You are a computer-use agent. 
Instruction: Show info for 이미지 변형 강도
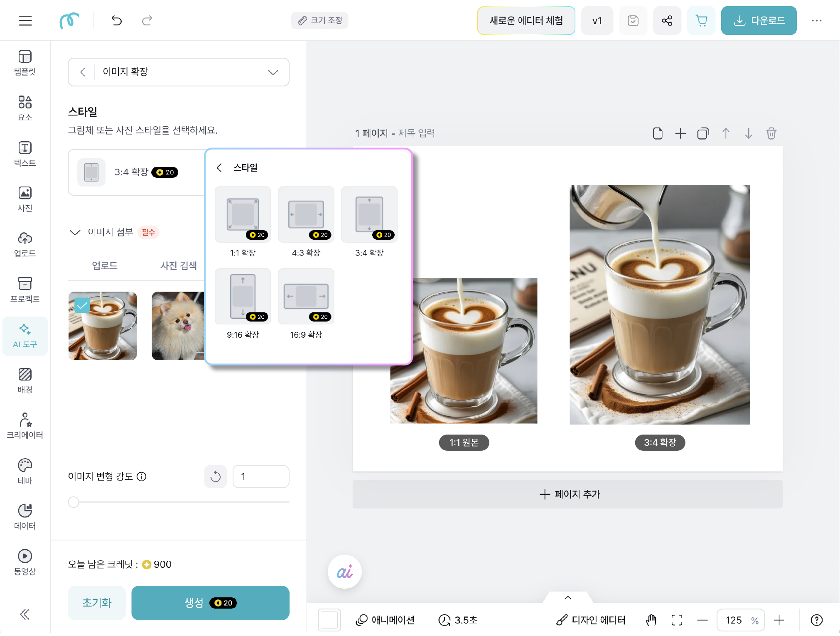tap(142, 476)
